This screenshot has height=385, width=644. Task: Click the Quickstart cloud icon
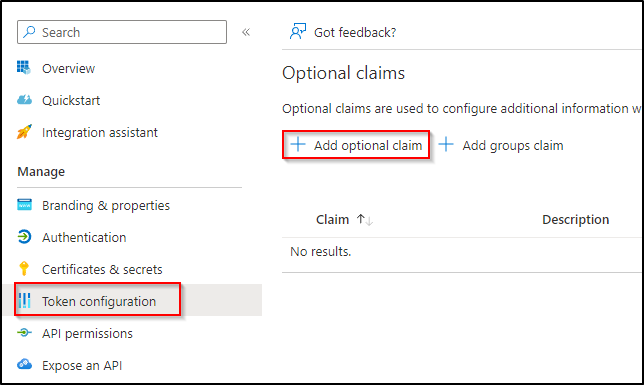[24, 100]
